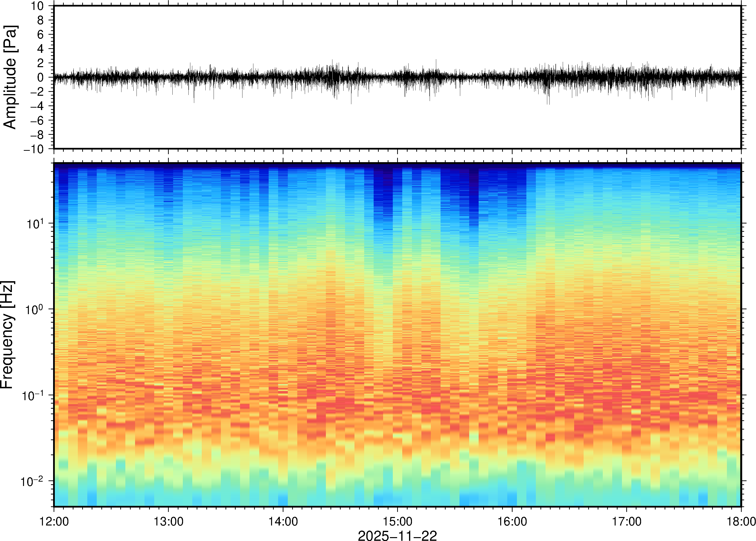Click the 10⁻¹ frequency tick label
This screenshot has width=756, height=541.
[33, 395]
